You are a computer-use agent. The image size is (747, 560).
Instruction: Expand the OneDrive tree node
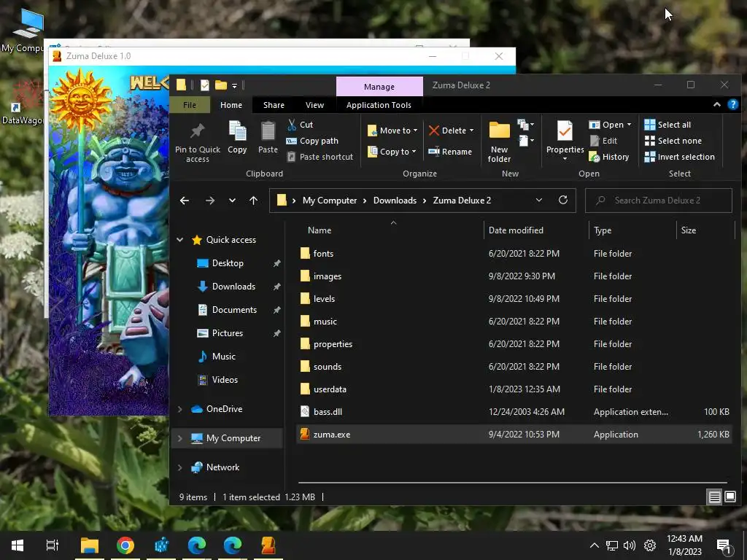(180, 409)
